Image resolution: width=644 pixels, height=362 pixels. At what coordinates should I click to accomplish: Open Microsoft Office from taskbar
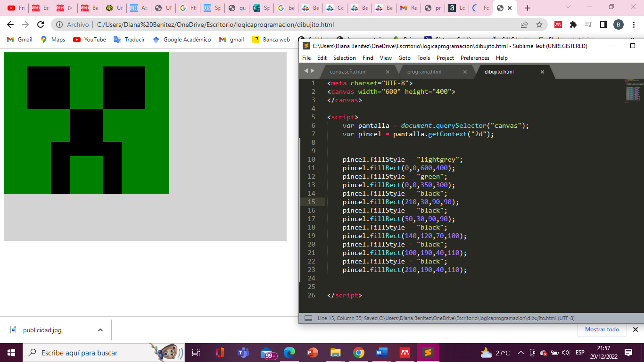point(220,353)
